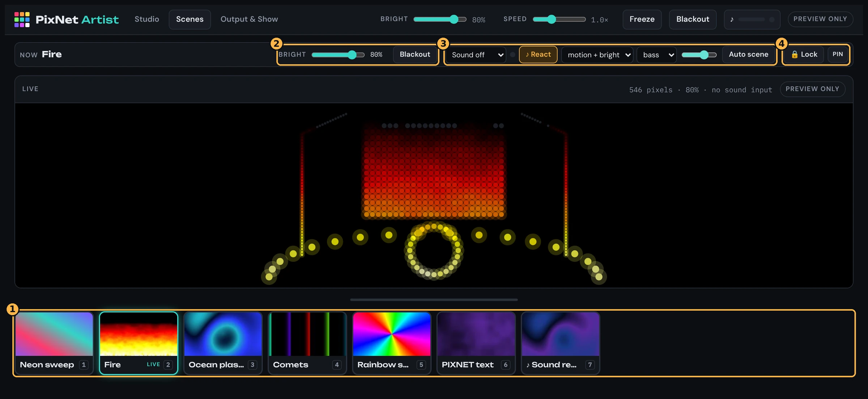Select the Ocean plasma scene
This screenshot has width=868, height=399.
(x=223, y=343)
